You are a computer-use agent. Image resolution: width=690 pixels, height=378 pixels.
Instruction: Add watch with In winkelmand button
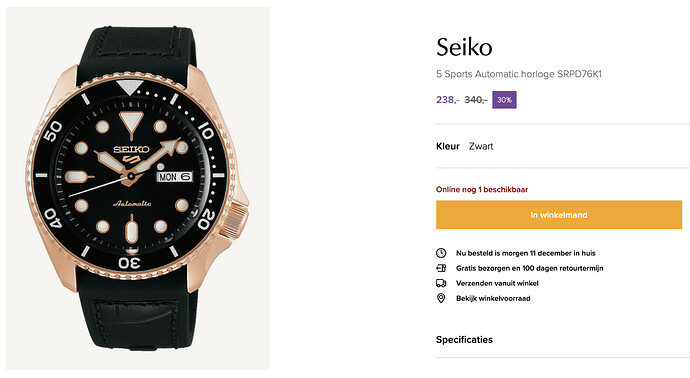tap(559, 215)
